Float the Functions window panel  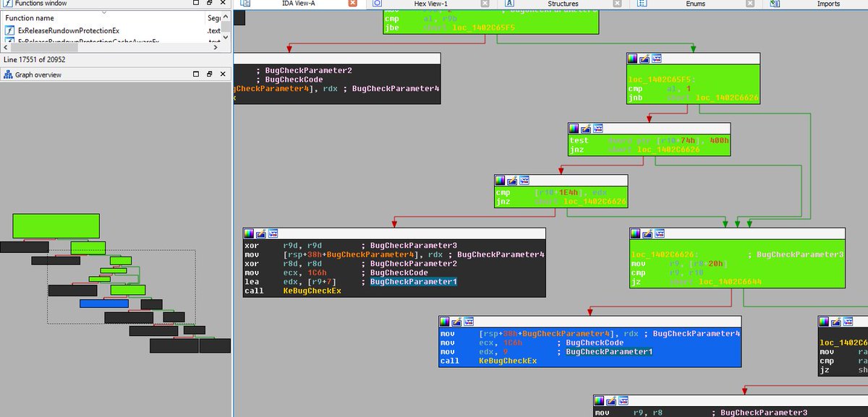click(195, 4)
